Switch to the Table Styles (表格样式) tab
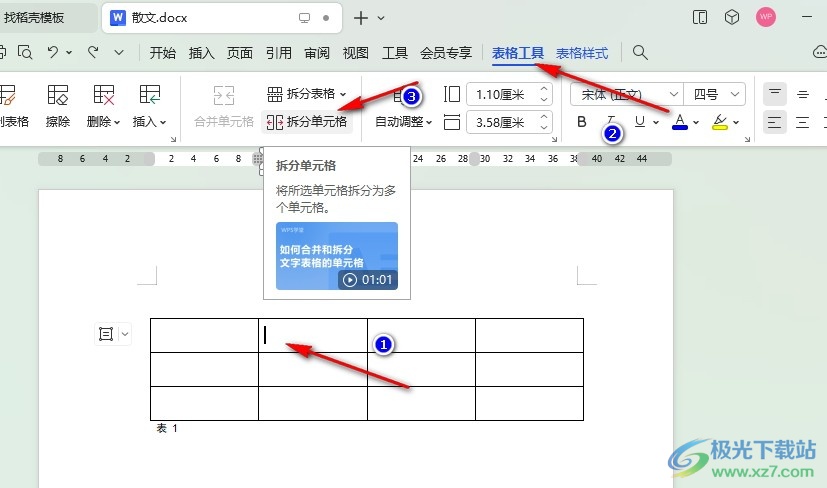Image resolution: width=827 pixels, height=488 pixels. (582, 53)
